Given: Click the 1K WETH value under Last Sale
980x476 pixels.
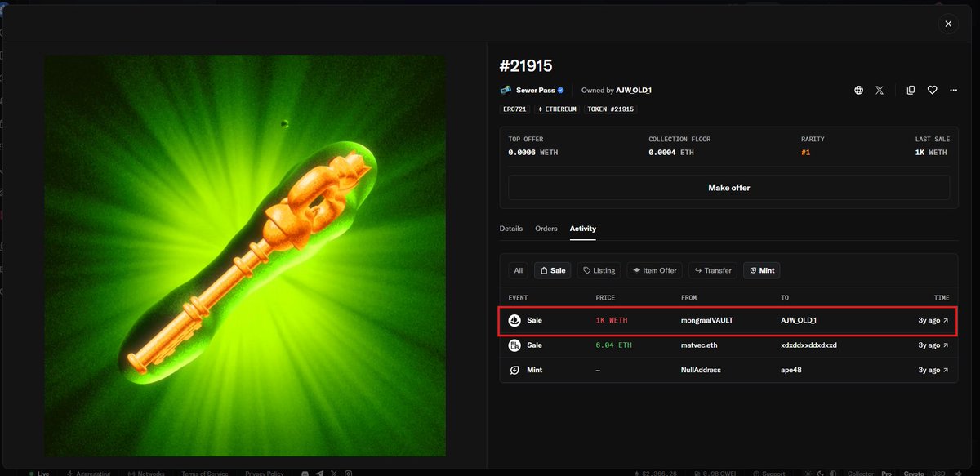Looking at the screenshot, I should (931, 153).
